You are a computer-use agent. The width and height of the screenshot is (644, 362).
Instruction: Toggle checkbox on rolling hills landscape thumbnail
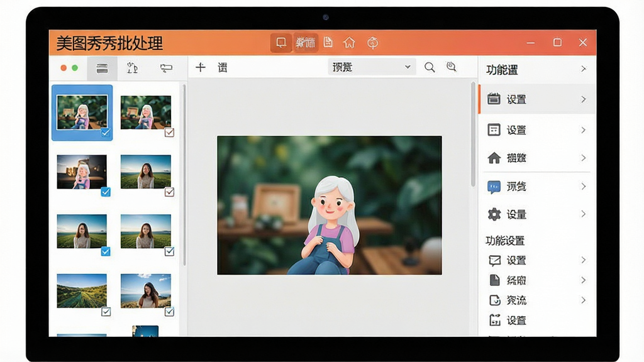click(x=106, y=312)
